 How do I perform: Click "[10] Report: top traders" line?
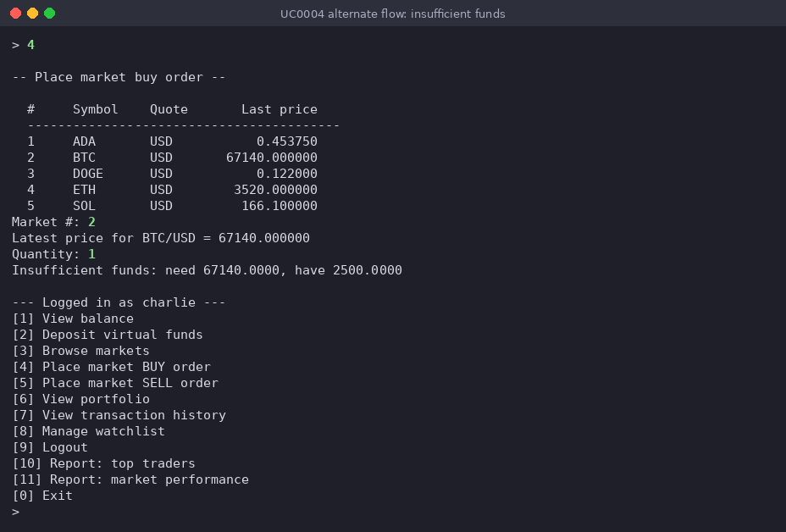104,463
